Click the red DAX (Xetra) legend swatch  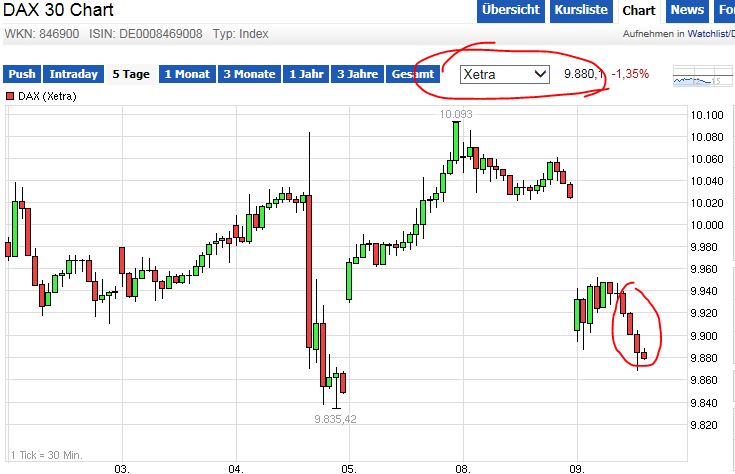point(10,97)
